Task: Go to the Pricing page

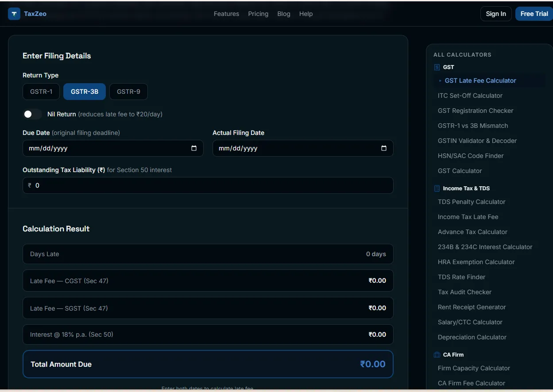Action: (258, 14)
